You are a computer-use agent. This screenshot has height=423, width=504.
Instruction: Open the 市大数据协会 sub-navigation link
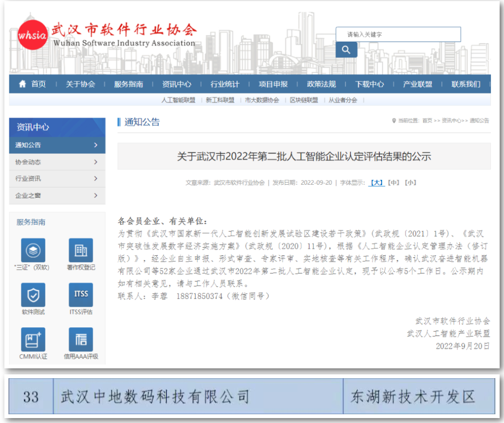click(262, 101)
